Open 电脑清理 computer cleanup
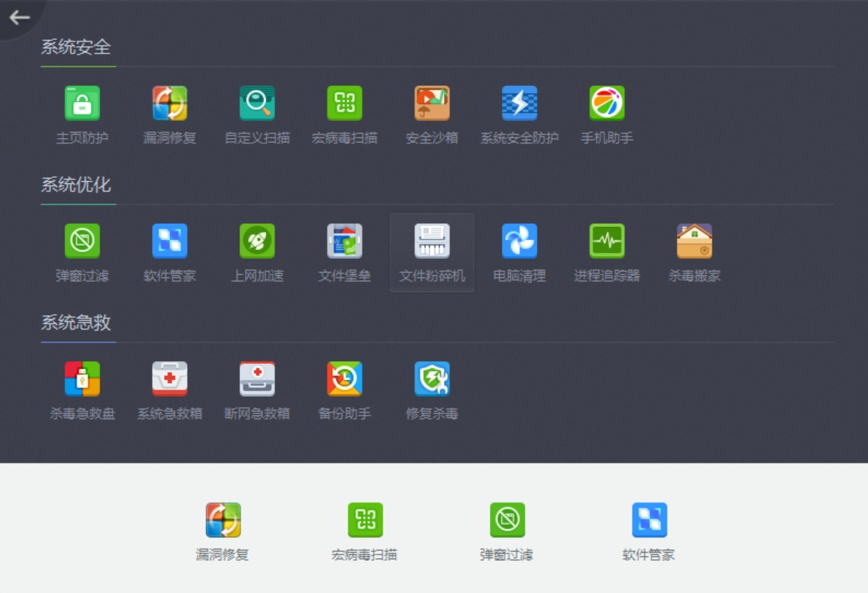This screenshot has height=593, width=868. point(520,241)
